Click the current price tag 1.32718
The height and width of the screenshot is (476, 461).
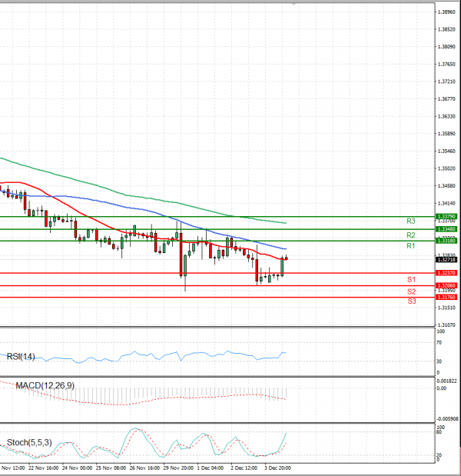point(446,261)
